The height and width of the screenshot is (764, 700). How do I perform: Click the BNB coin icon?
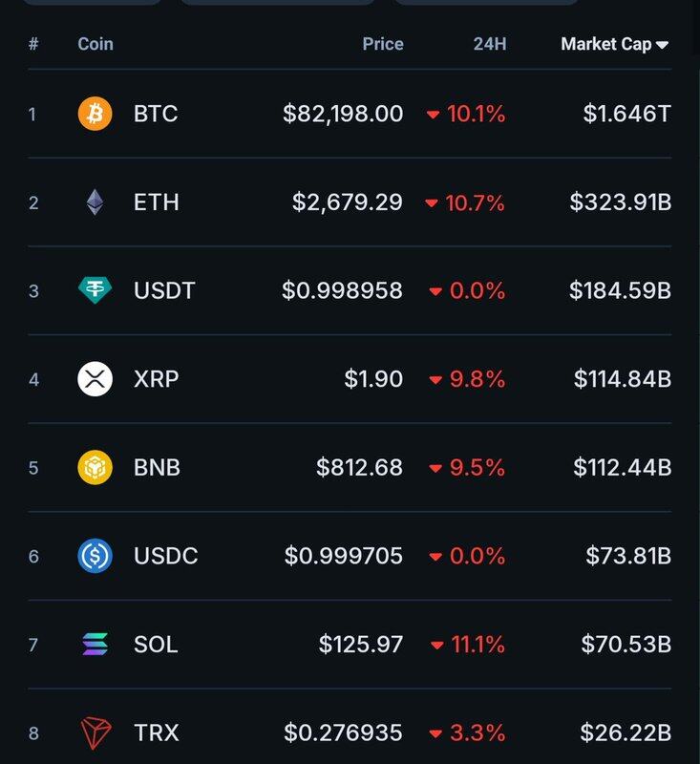(x=95, y=468)
